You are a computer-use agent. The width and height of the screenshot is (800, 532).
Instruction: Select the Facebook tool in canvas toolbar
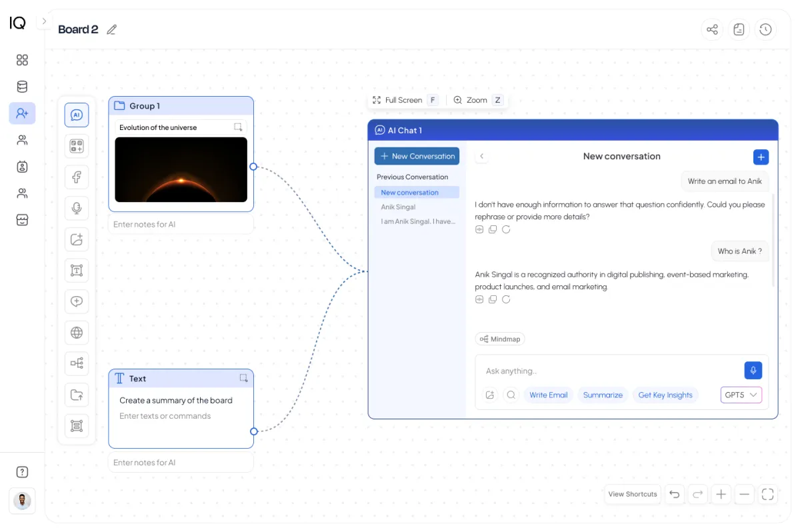coord(77,177)
